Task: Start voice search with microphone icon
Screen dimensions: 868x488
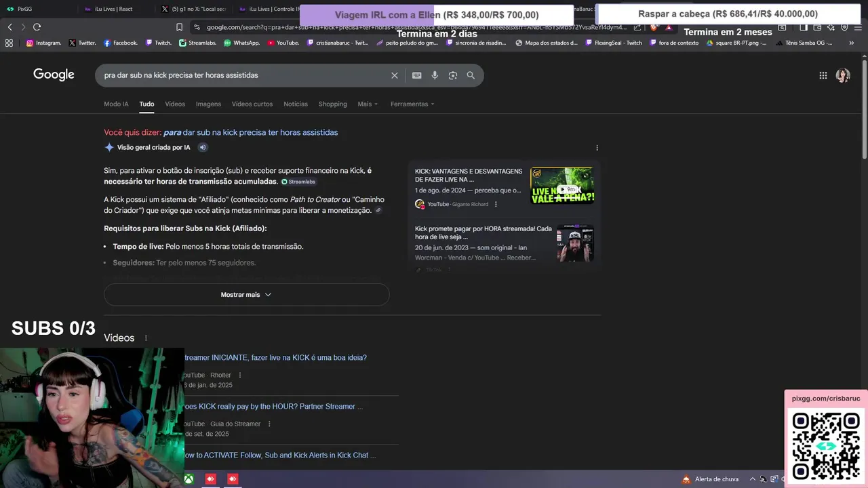Action: click(x=435, y=75)
